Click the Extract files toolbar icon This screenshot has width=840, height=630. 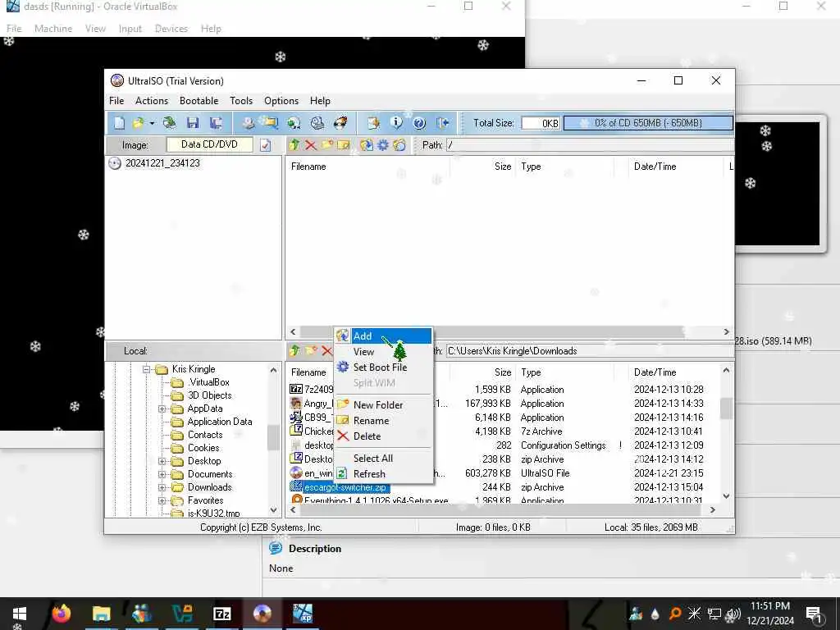coord(373,123)
